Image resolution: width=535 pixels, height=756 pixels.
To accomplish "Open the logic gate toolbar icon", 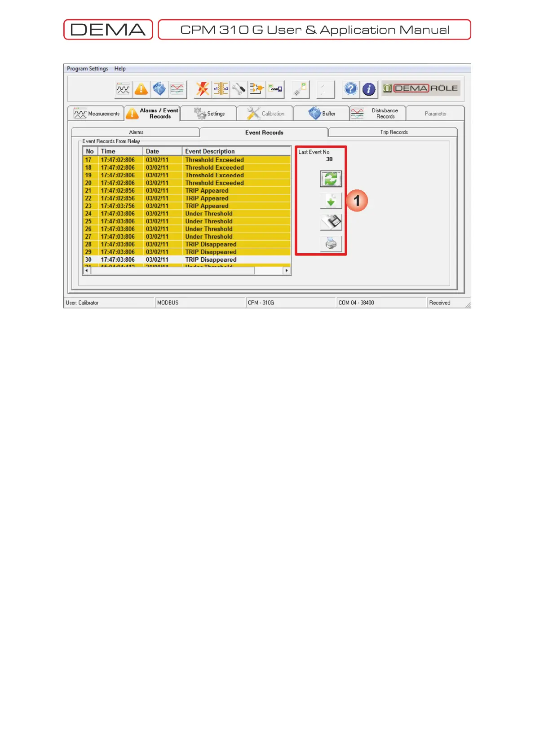I will (256, 89).
